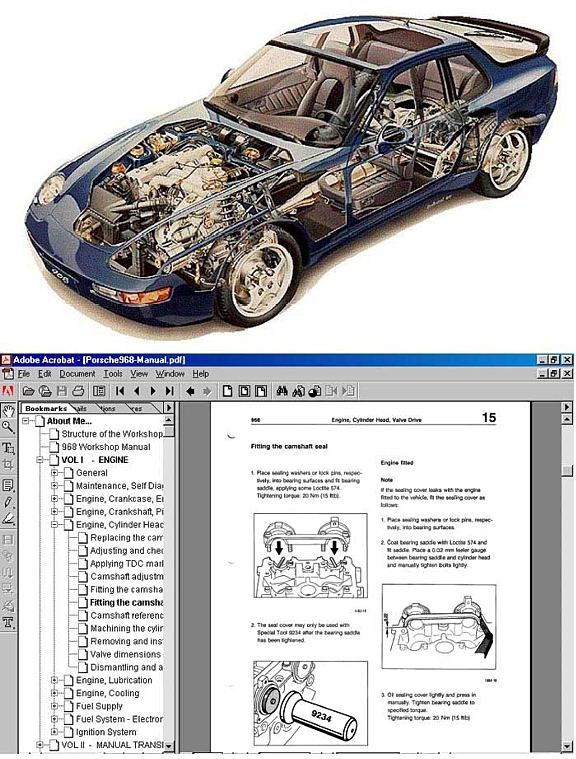
Task: Click the Print icon in toolbar
Action: 78,391
